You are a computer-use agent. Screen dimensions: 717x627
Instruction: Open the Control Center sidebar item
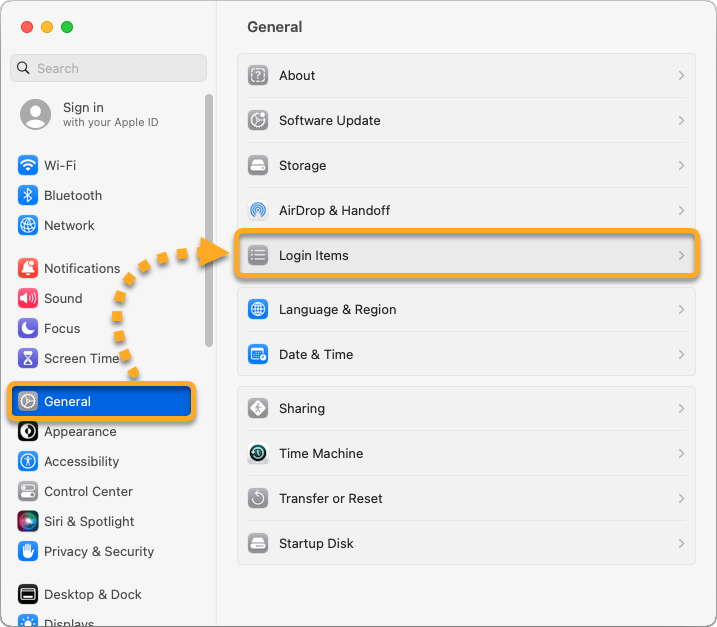88,491
